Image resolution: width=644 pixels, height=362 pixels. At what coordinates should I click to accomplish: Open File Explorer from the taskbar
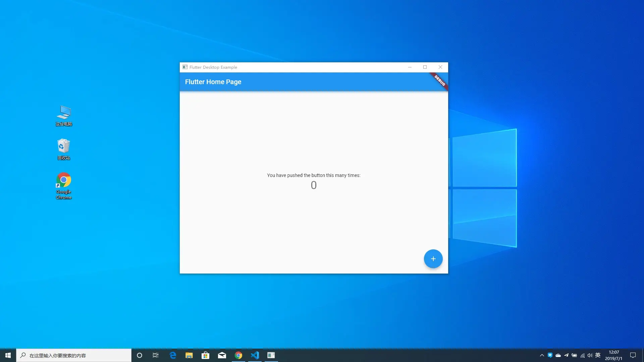(x=189, y=355)
